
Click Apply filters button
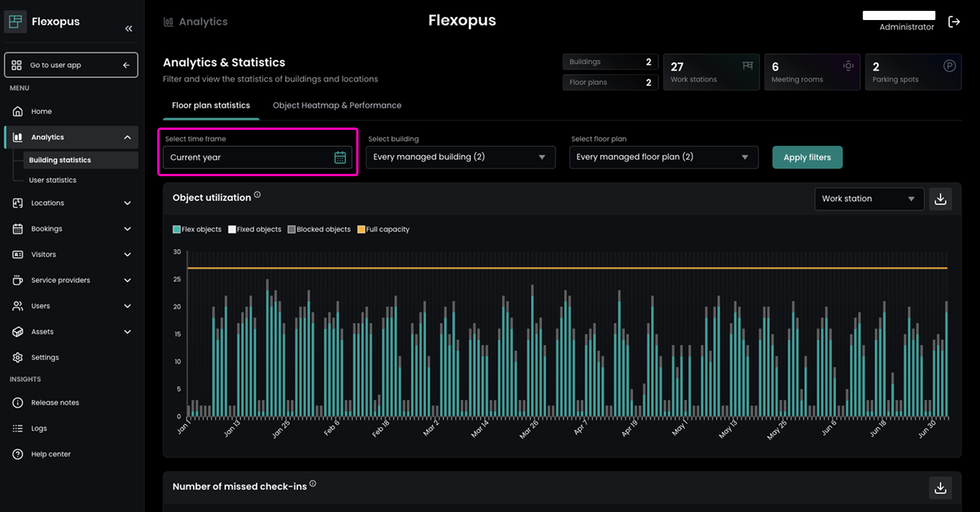pos(807,157)
